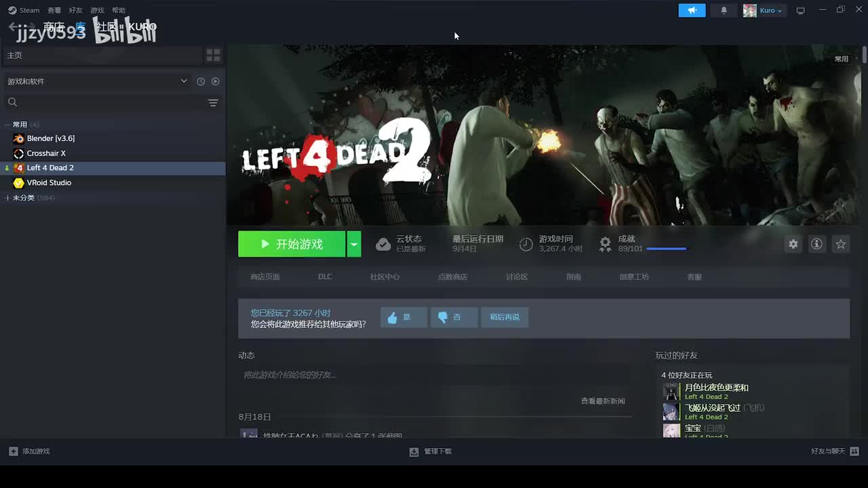Open the 帮助 menu
The width and height of the screenshot is (868, 488).
119,10
